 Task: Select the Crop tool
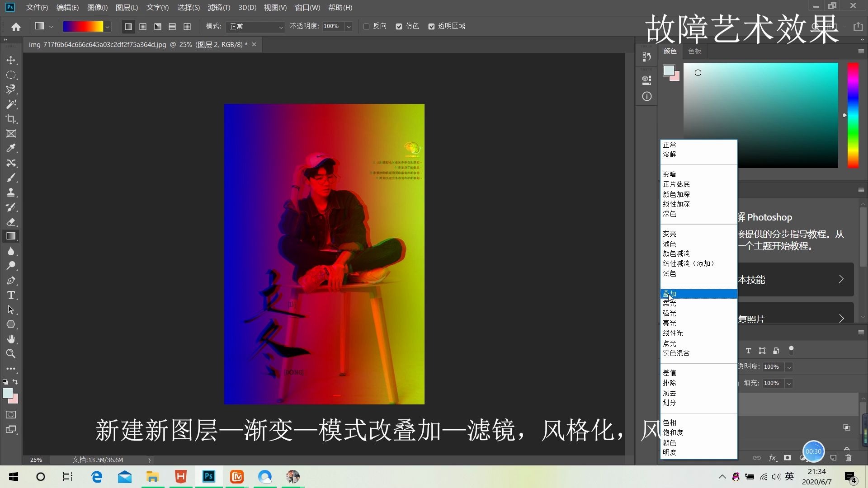click(x=11, y=119)
